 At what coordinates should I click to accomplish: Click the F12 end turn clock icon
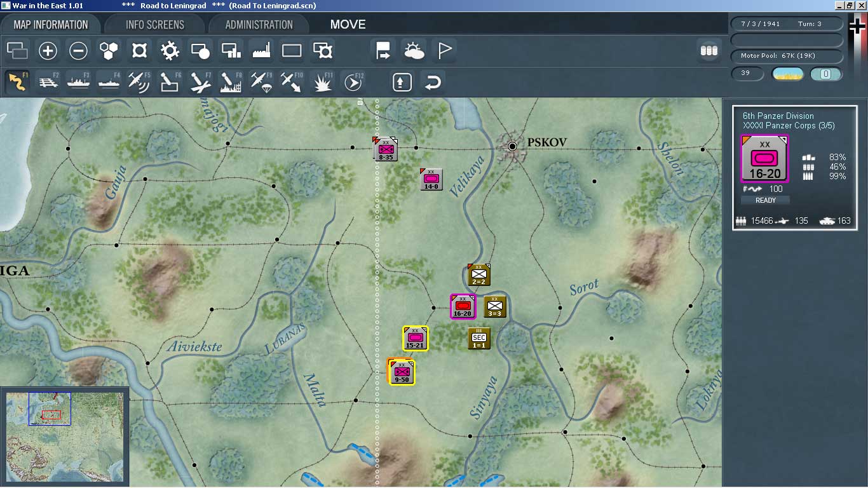(353, 82)
